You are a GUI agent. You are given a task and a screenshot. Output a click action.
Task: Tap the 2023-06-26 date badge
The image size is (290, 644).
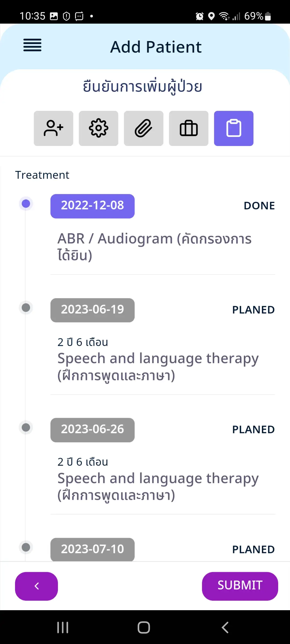(92, 430)
